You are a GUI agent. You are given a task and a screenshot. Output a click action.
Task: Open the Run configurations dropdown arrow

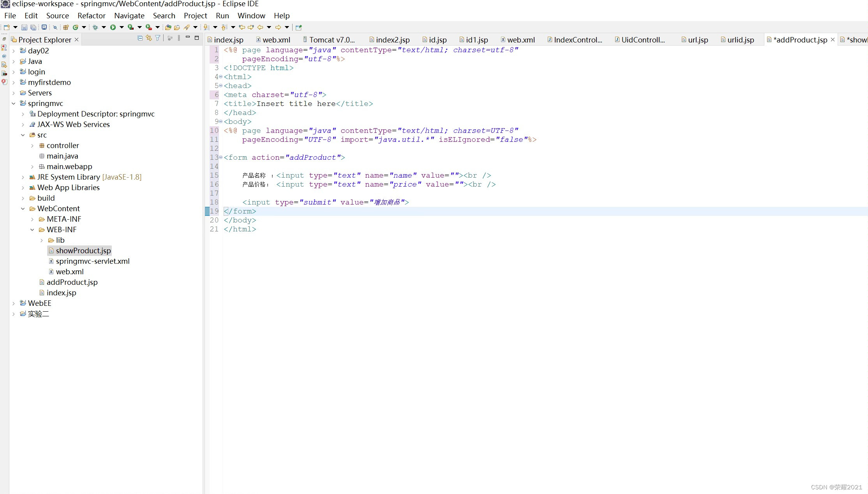(122, 27)
